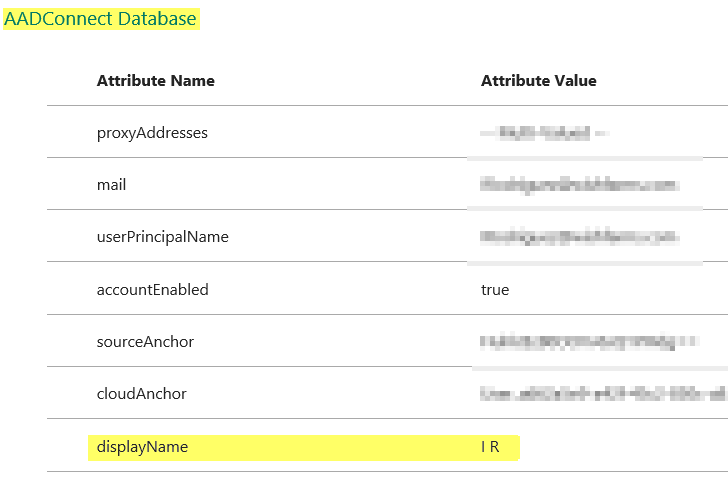Select the Attribute Name column header
Screen dimensions: 728x482
156,81
